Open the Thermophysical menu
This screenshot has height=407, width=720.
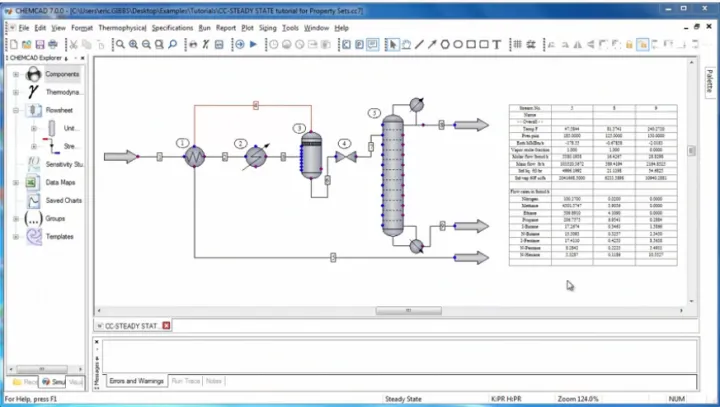click(123, 28)
